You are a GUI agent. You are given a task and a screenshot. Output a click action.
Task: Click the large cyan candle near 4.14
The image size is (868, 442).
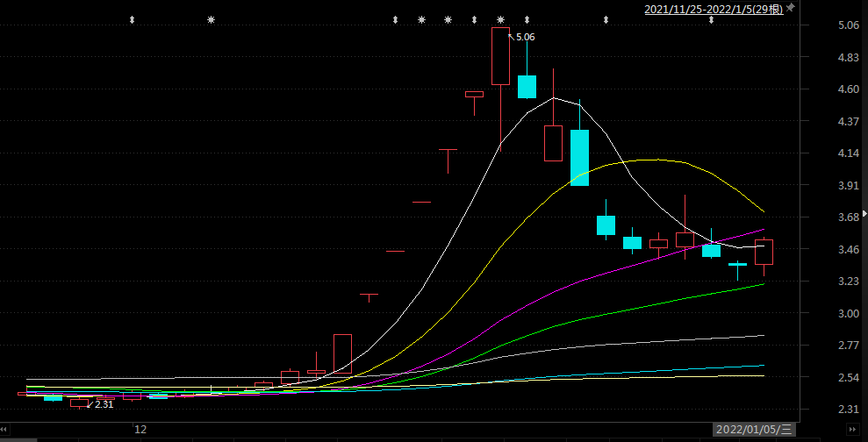click(x=579, y=158)
